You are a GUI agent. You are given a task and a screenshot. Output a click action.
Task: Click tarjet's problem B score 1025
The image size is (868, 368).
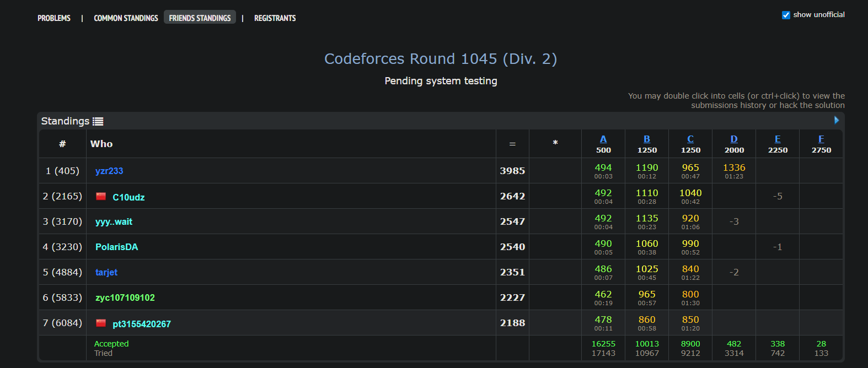pos(647,269)
